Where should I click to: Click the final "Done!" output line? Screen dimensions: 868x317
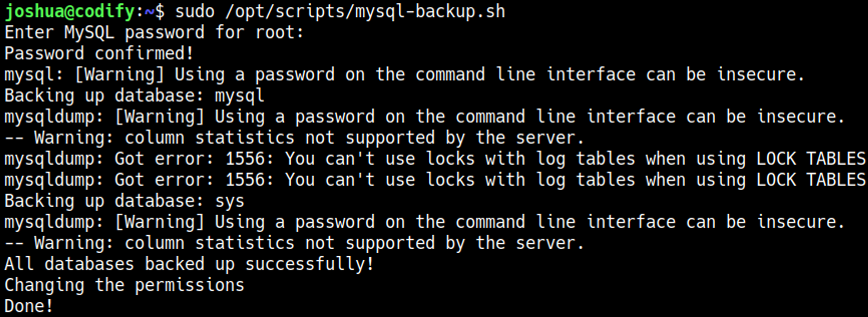click(x=29, y=307)
